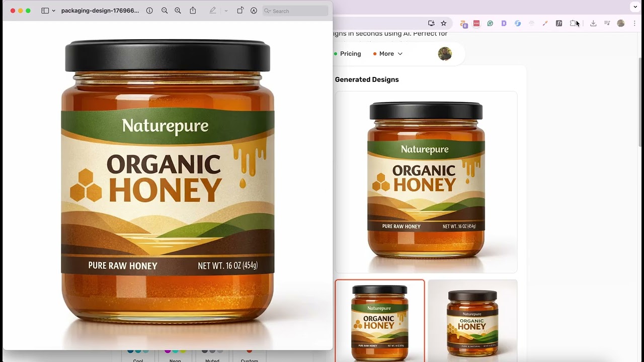
Task: Open the Preview sidebar view menu
Action: [54, 11]
